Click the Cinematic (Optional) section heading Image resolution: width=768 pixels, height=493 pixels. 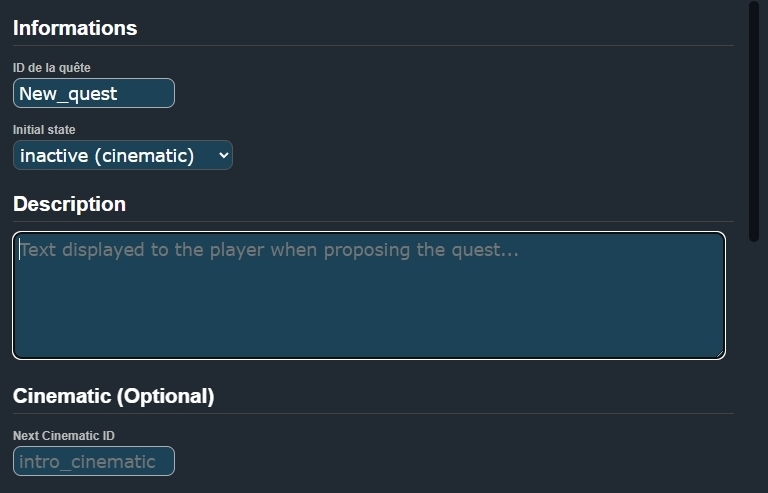click(113, 396)
